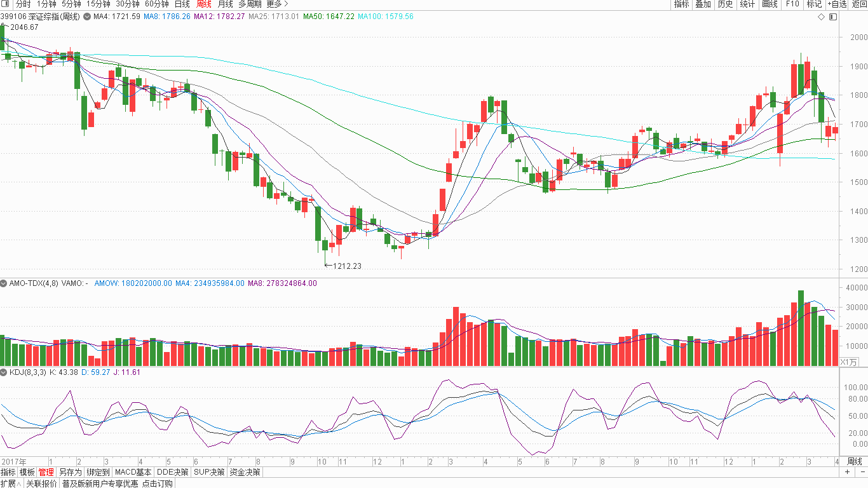Click the MA12: 1782.27 legend value
The image size is (868, 488).
tap(219, 17)
